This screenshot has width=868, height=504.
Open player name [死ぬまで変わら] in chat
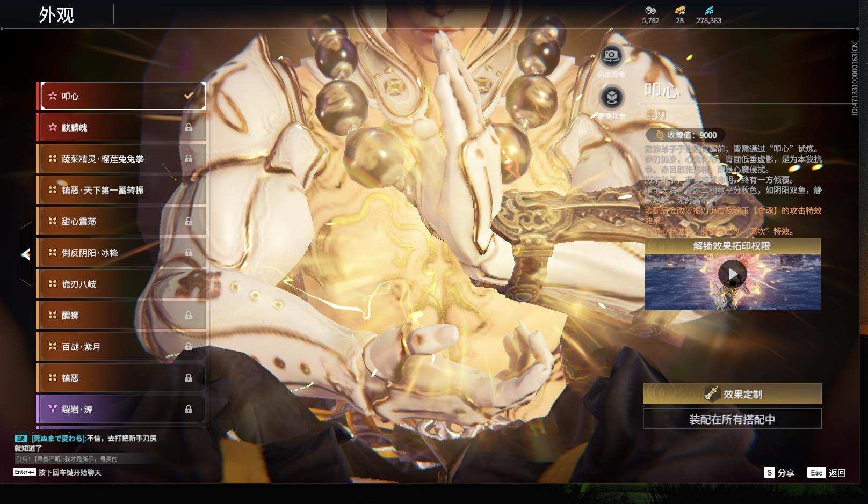59,438
